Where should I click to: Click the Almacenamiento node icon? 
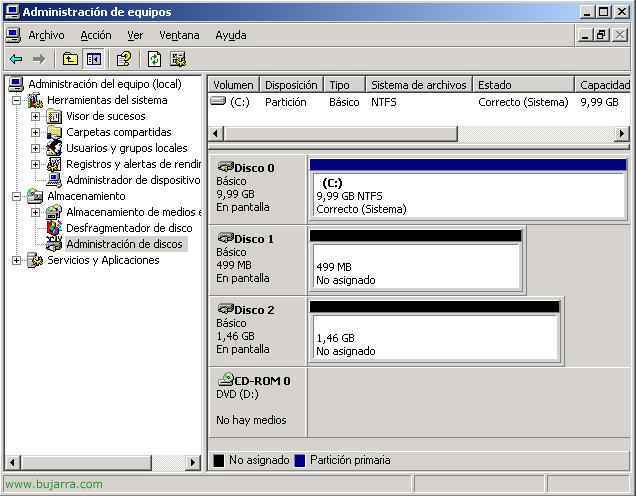click(35, 196)
